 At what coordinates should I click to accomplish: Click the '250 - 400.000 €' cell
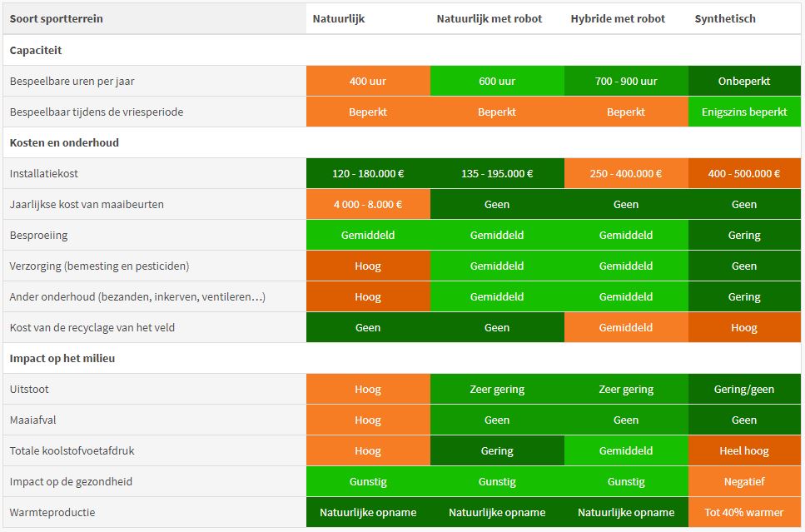[x=626, y=173]
